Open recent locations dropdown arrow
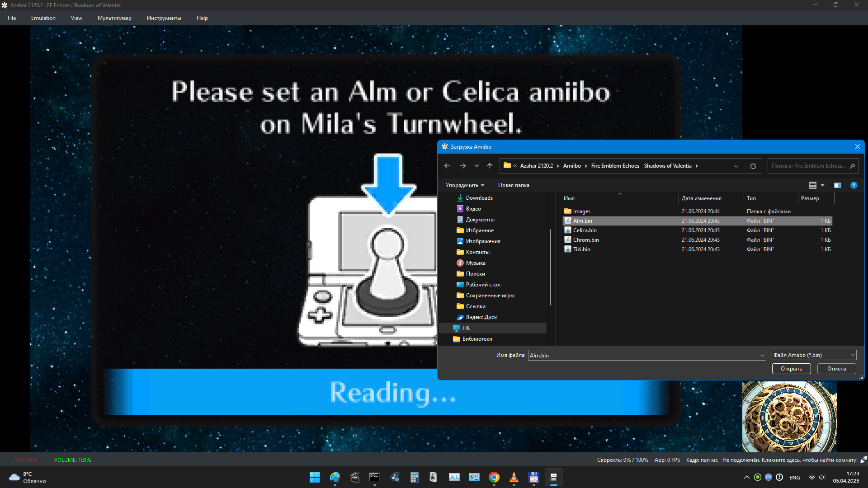 476,166
